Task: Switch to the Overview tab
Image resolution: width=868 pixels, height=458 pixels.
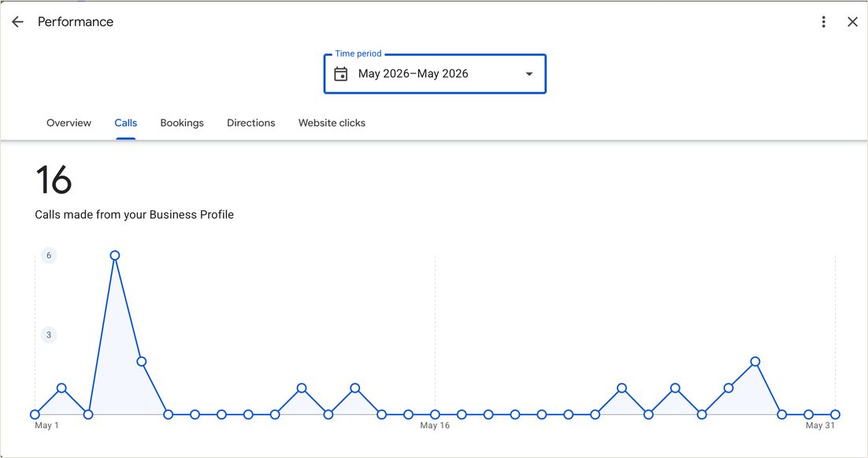Action: (69, 123)
